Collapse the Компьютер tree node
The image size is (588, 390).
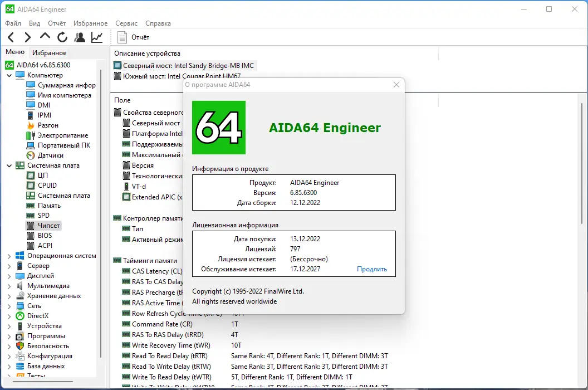9,75
